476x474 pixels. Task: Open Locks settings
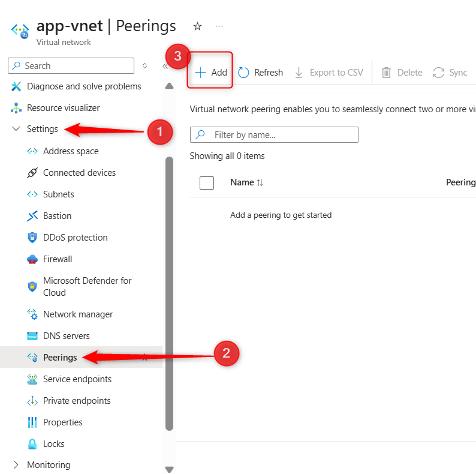point(54,443)
